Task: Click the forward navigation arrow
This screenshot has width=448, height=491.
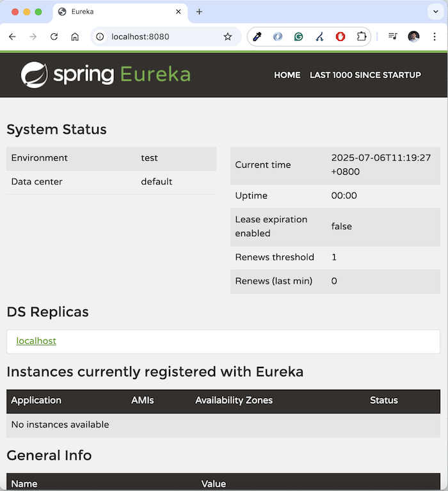Action: tap(33, 36)
